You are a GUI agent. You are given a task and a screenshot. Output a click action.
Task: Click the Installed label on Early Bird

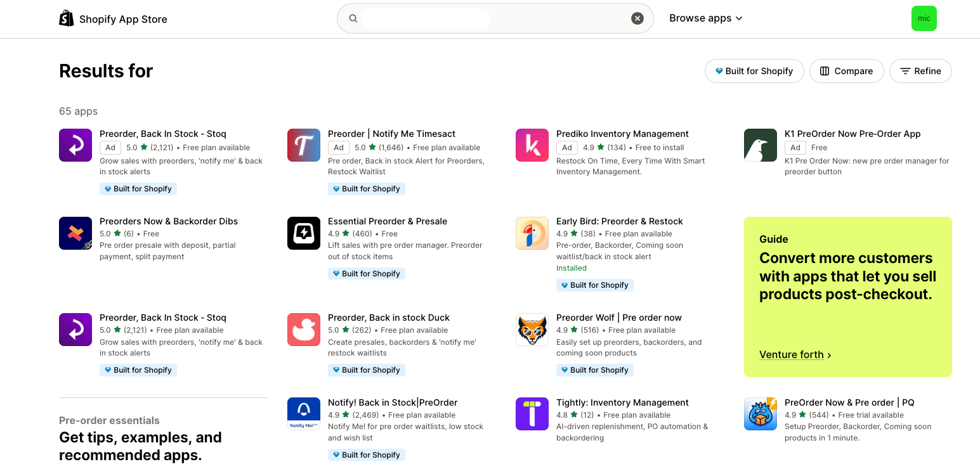click(572, 268)
